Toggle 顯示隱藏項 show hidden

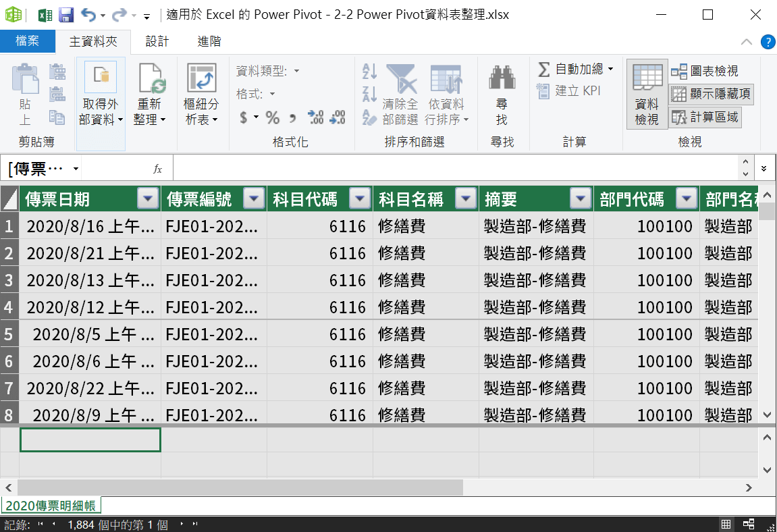[711, 94]
